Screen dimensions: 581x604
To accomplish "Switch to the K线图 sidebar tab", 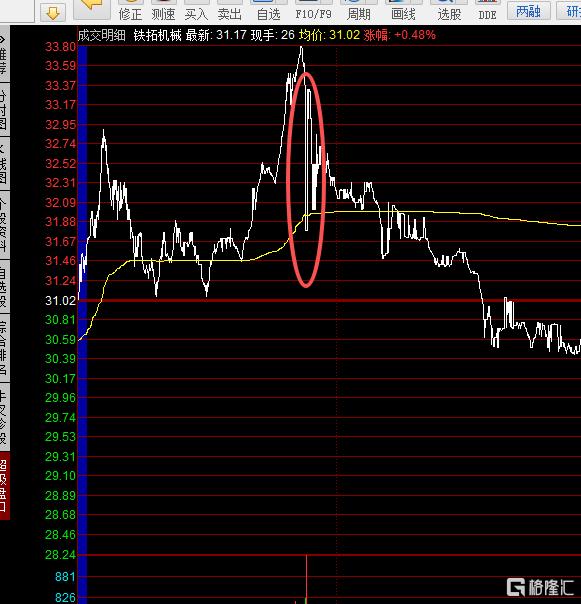I will click(x=4, y=163).
